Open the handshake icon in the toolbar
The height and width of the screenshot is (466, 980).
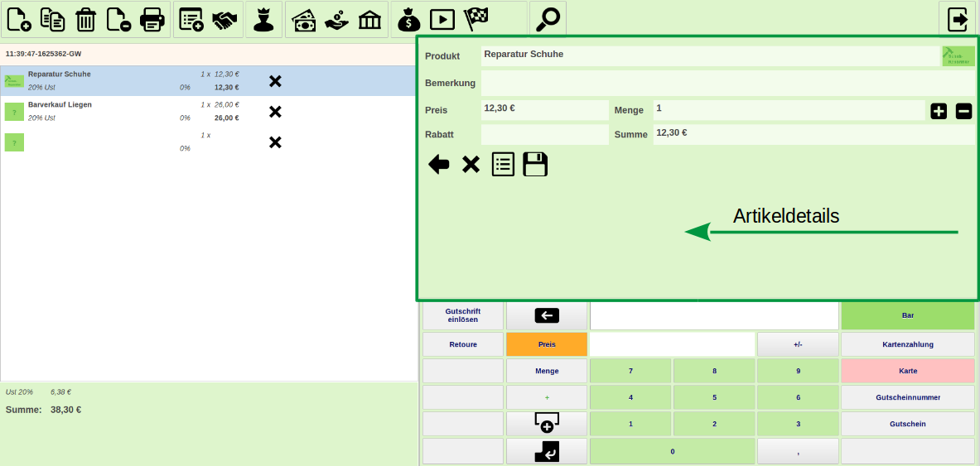pos(224,19)
